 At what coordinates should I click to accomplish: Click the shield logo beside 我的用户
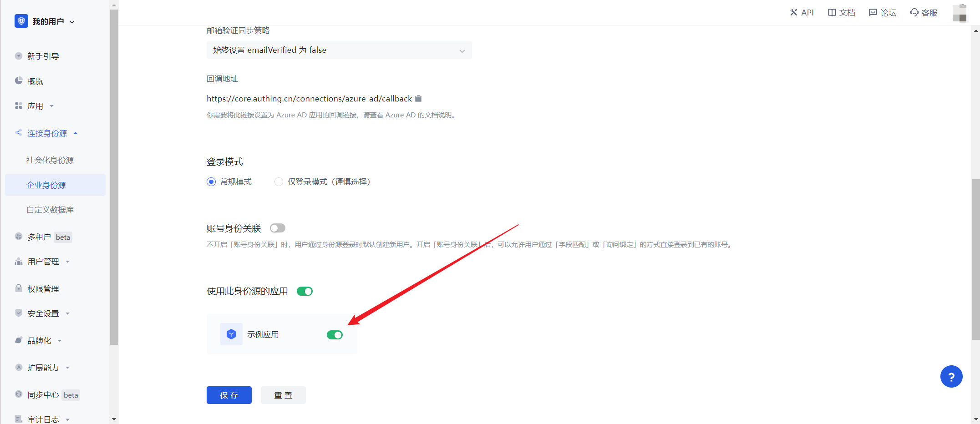pyautogui.click(x=21, y=21)
